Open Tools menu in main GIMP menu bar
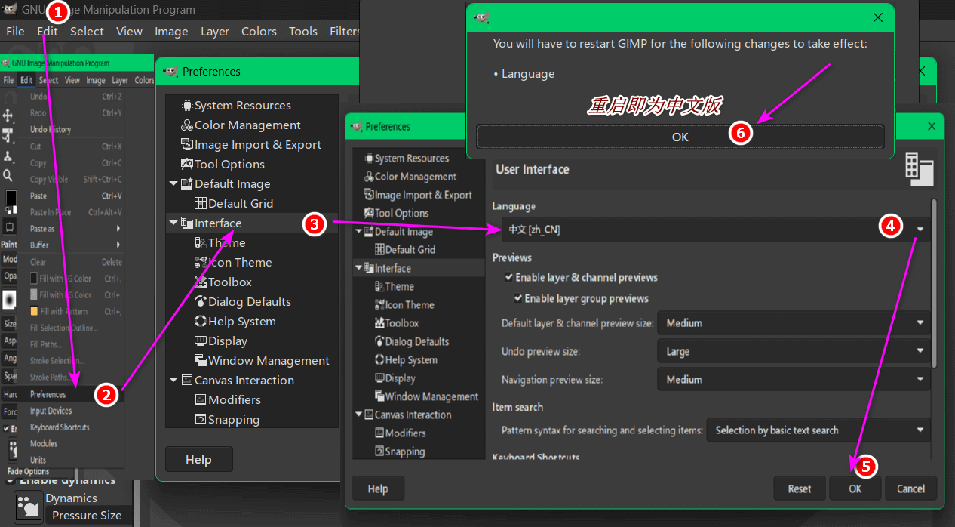Image resolution: width=955 pixels, height=527 pixels. pos(303,31)
